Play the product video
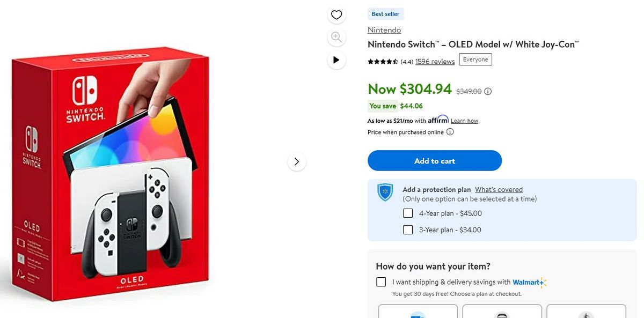The height and width of the screenshot is (318, 644). [336, 60]
